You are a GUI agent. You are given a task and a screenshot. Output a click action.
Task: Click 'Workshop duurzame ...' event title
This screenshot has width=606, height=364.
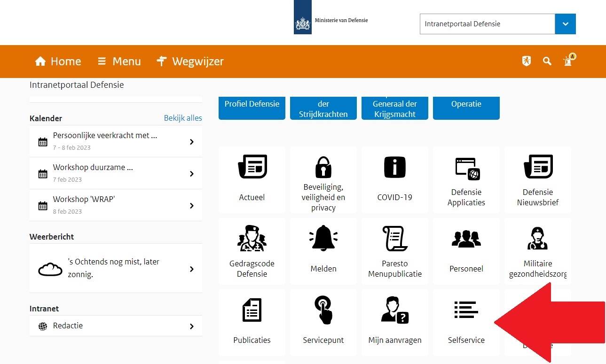pyautogui.click(x=93, y=168)
